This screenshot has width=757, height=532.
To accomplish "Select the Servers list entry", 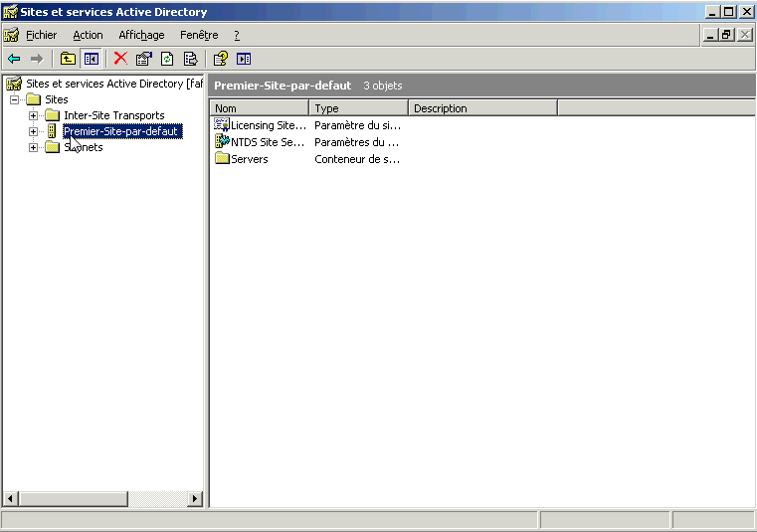I will click(249, 159).
